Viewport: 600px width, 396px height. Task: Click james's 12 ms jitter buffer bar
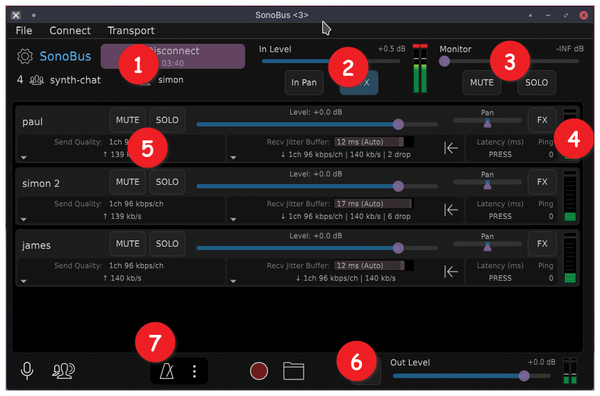pos(373,266)
